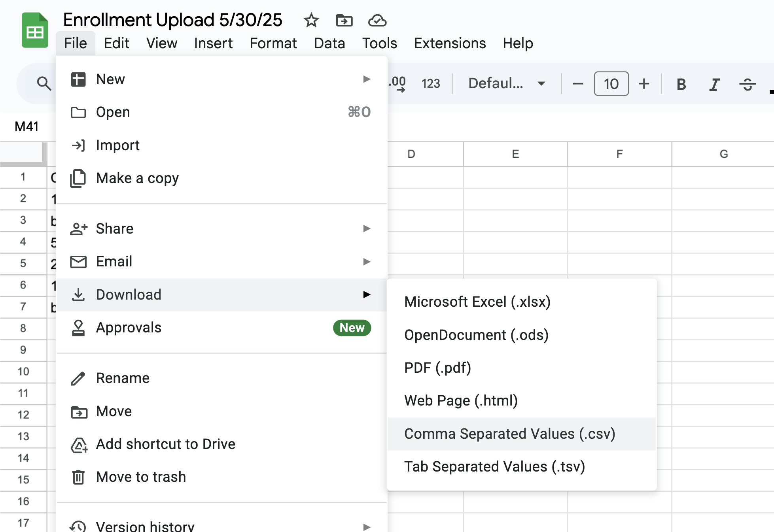Image resolution: width=774 pixels, height=532 pixels.
Task: Open the Google Sheets home icon
Action: (x=35, y=30)
